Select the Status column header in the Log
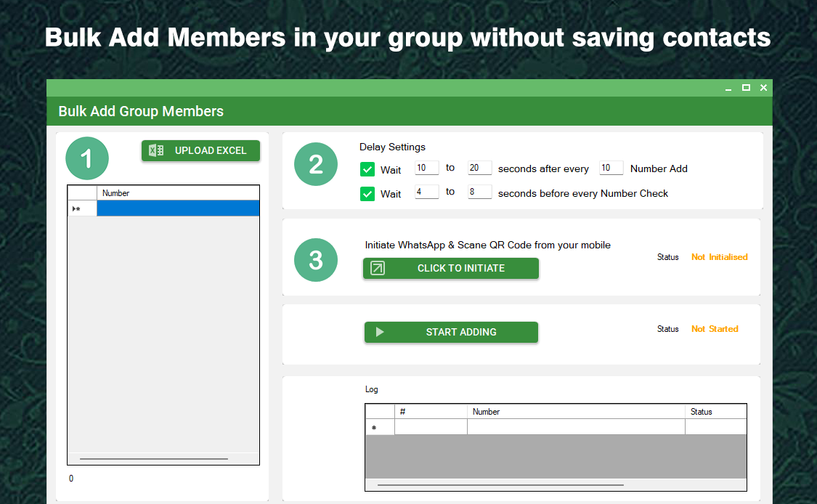817x504 pixels. point(700,411)
